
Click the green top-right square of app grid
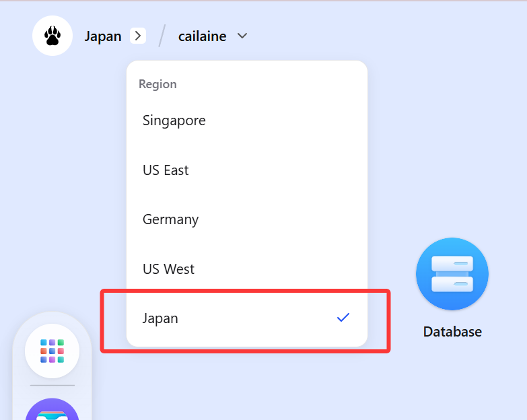tap(61, 343)
